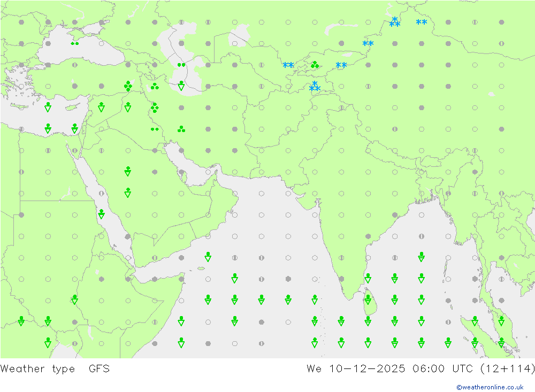The height and width of the screenshot is (392, 535).
Task: Click the GFS model label
Action: tap(99, 368)
